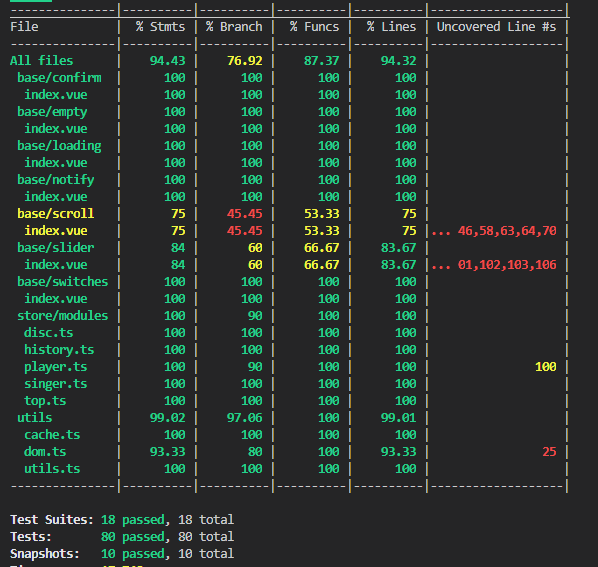Select the utils.ts file entry
The width and height of the screenshot is (598, 567).
click(x=52, y=469)
